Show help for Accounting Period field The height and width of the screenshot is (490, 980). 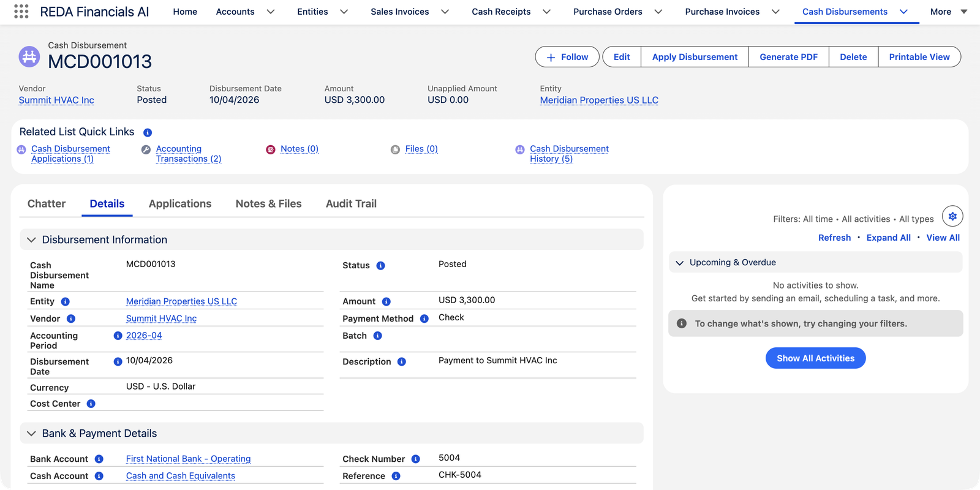click(x=118, y=336)
